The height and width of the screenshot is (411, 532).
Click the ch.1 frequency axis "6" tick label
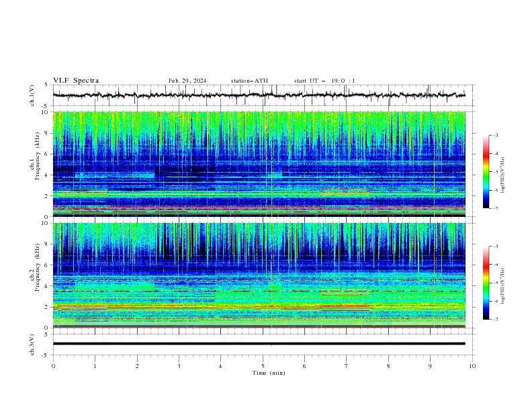47,154
